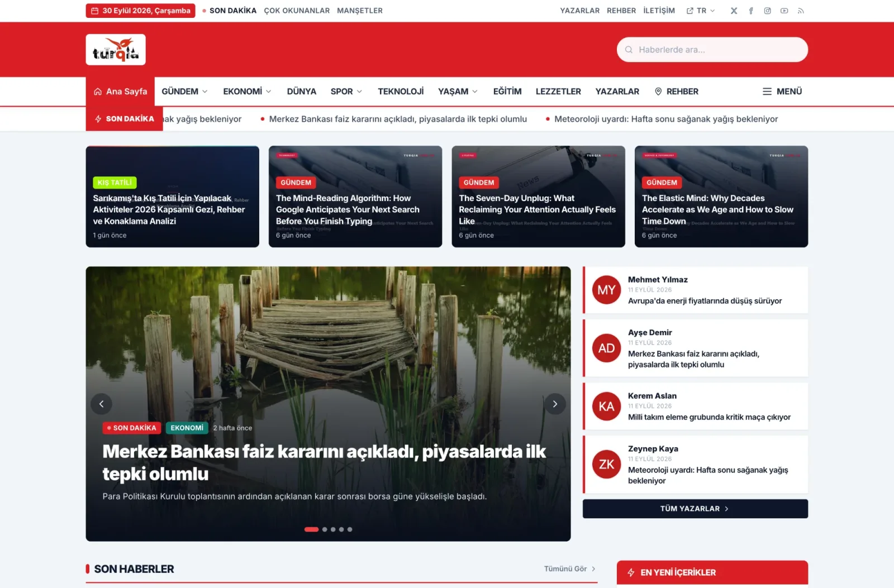This screenshot has width=894, height=588.
Task: Click the Ana Sayfa home tab
Action: pyautogui.click(x=120, y=92)
